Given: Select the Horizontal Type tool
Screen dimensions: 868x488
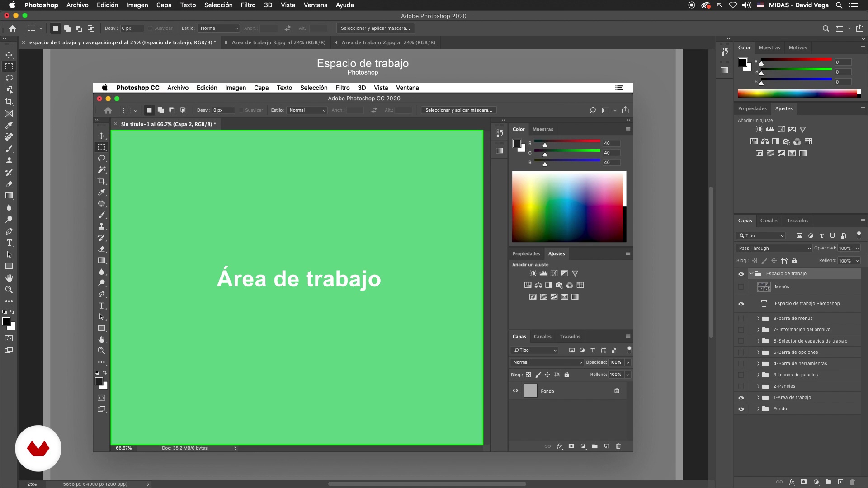Looking at the screenshot, I should 9,243.
